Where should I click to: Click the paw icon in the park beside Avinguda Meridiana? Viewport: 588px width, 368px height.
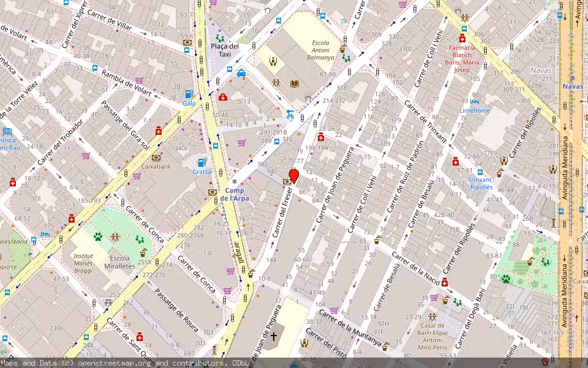[507, 279]
